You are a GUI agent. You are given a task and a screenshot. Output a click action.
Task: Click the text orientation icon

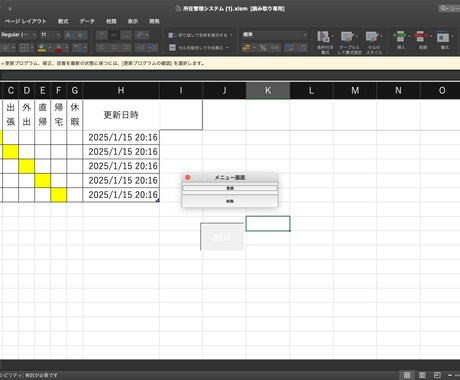(x=140, y=35)
